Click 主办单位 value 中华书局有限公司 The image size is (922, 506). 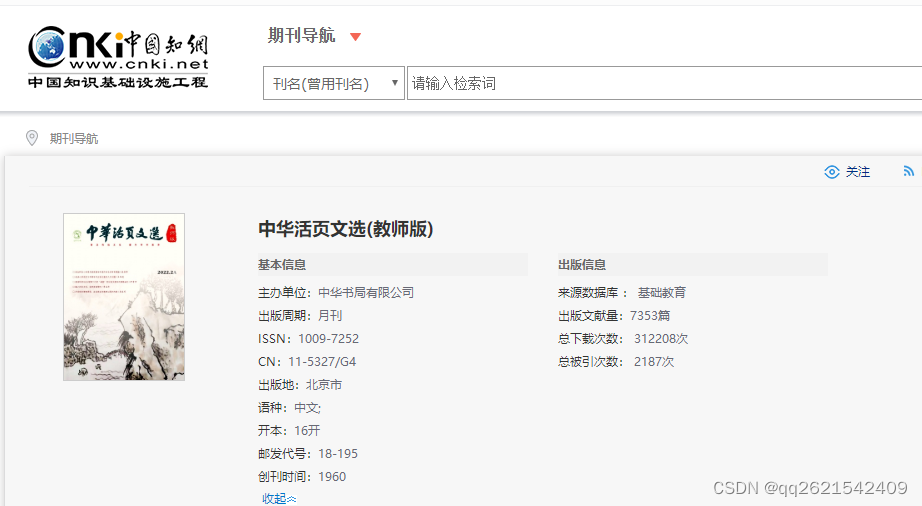366,293
